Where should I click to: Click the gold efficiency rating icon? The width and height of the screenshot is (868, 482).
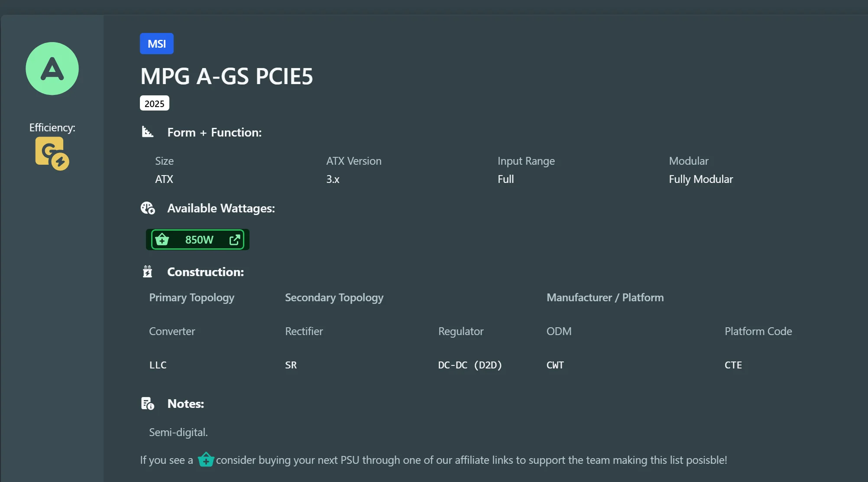pyautogui.click(x=52, y=153)
